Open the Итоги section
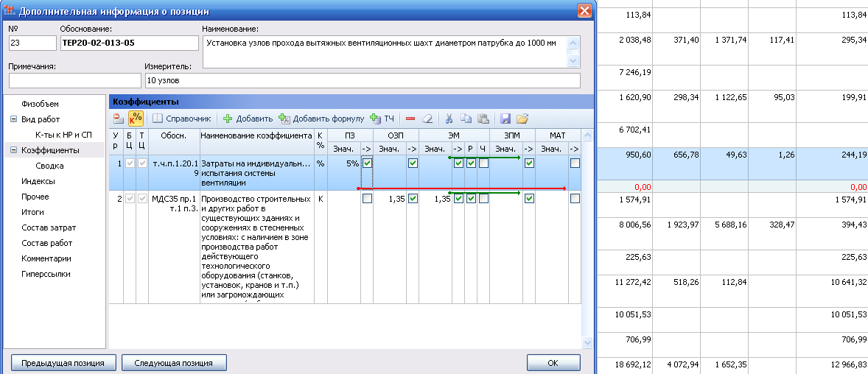 pyautogui.click(x=32, y=213)
